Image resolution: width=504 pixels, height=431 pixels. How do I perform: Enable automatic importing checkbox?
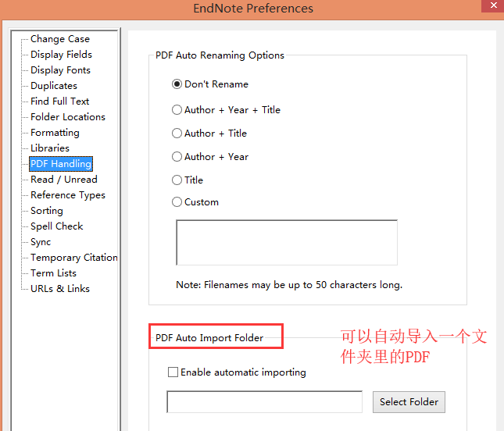click(x=237, y=372)
